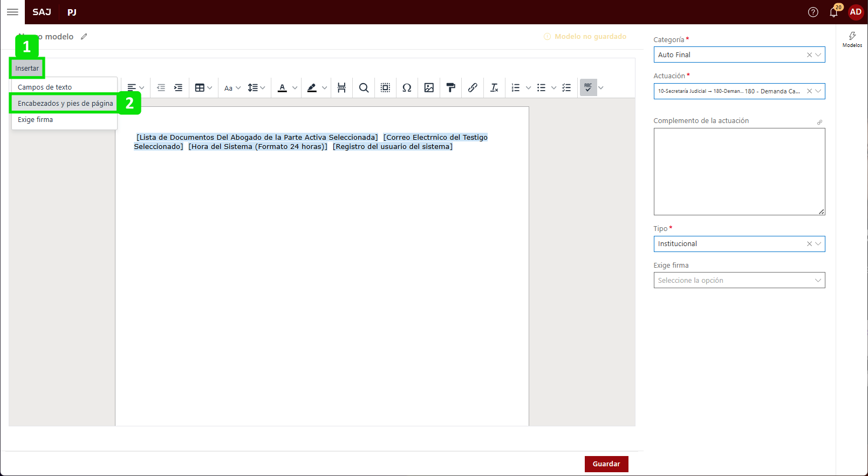This screenshot has width=868, height=476.
Task: Open find and replace search tool
Action: 364,88
